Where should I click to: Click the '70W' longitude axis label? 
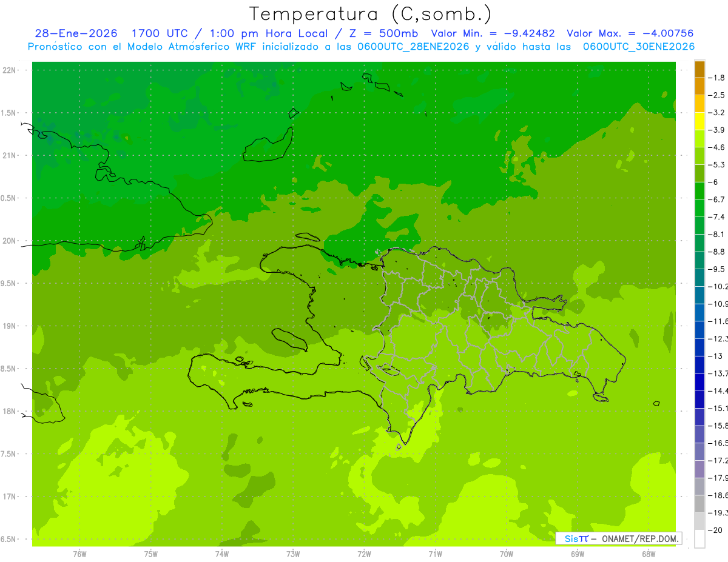(x=507, y=554)
